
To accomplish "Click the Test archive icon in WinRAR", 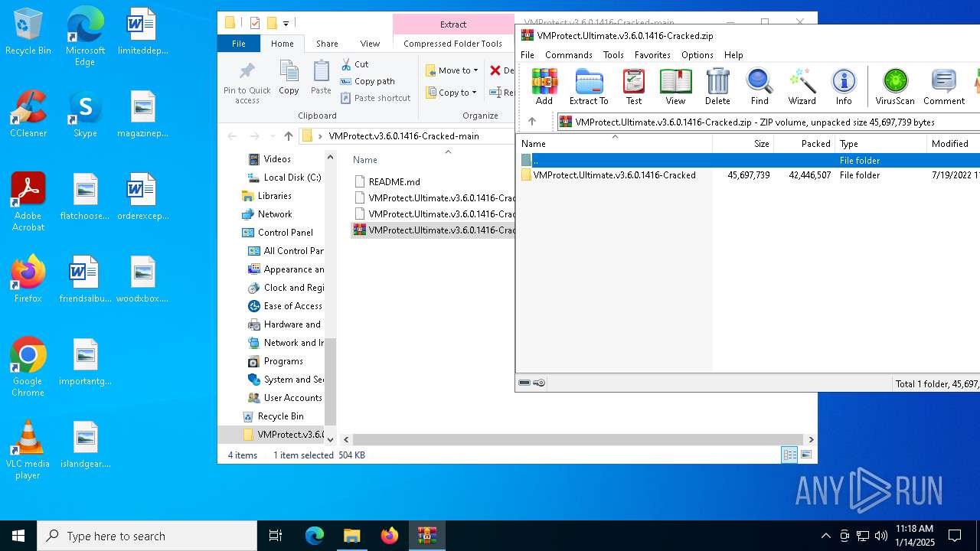I will [634, 86].
